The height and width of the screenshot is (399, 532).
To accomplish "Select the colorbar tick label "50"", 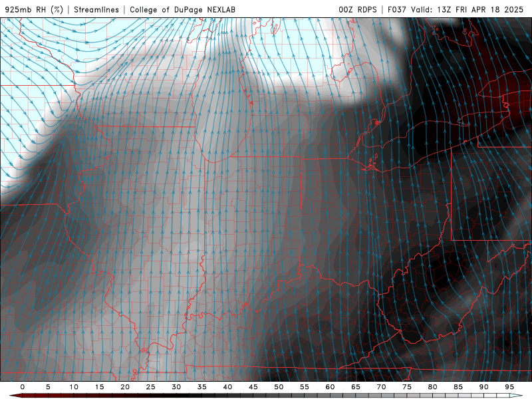I will pyautogui.click(x=279, y=387).
